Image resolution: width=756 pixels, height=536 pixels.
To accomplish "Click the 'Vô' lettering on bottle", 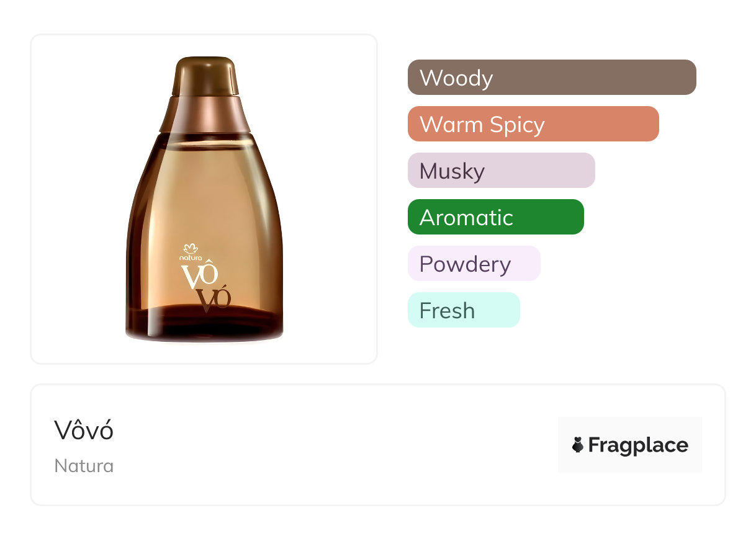I will point(200,275).
